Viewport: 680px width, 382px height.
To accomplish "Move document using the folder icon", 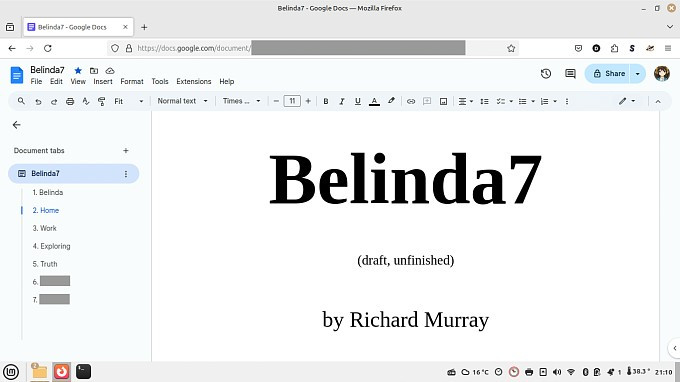I will (94, 70).
